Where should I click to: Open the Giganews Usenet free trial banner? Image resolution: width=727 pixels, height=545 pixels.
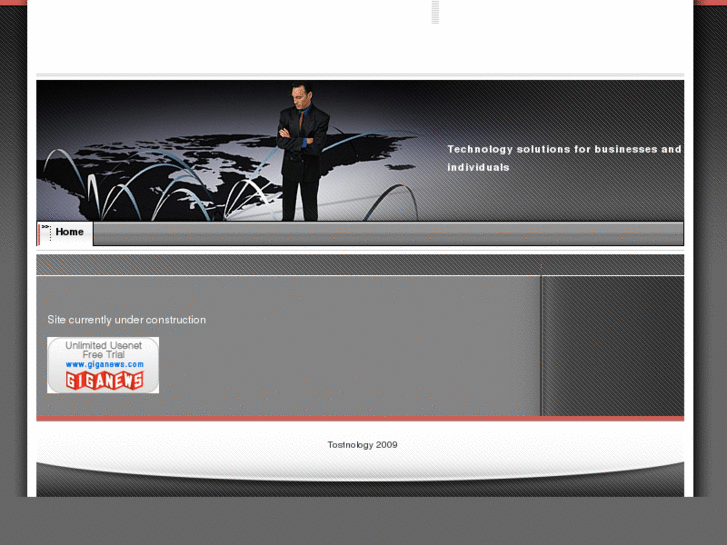pyautogui.click(x=103, y=365)
